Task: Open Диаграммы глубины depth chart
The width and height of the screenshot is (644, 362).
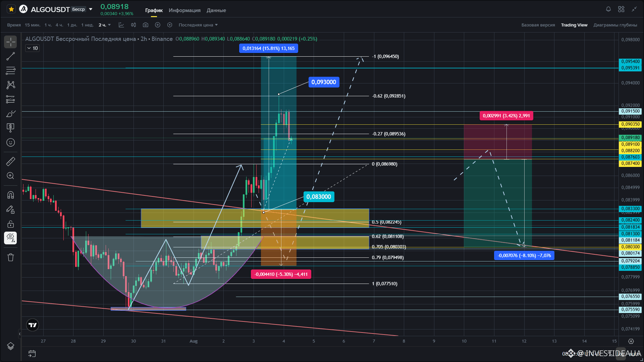Action: 615,25
